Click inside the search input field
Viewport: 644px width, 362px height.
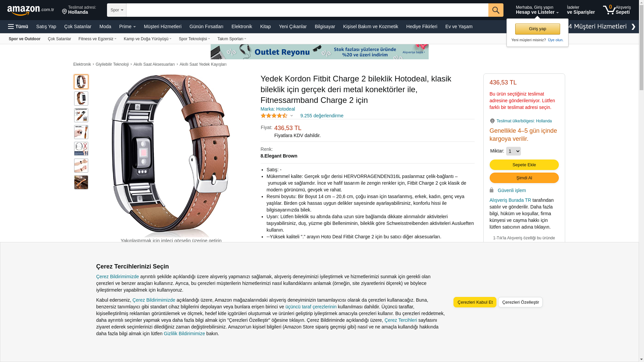pos(307,10)
